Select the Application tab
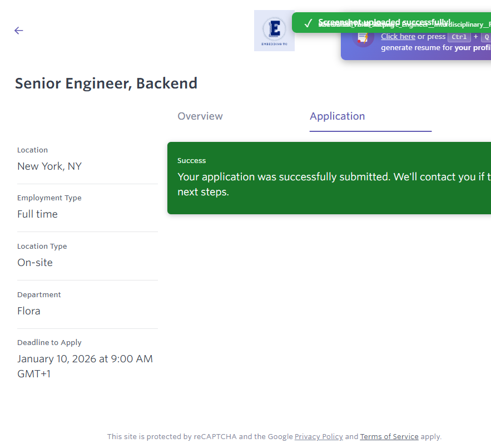The width and height of the screenshot is (491, 448). coord(337,116)
